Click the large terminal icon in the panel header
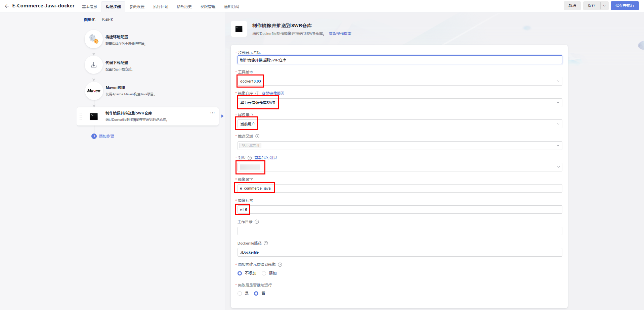644x310 pixels. (x=239, y=29)
